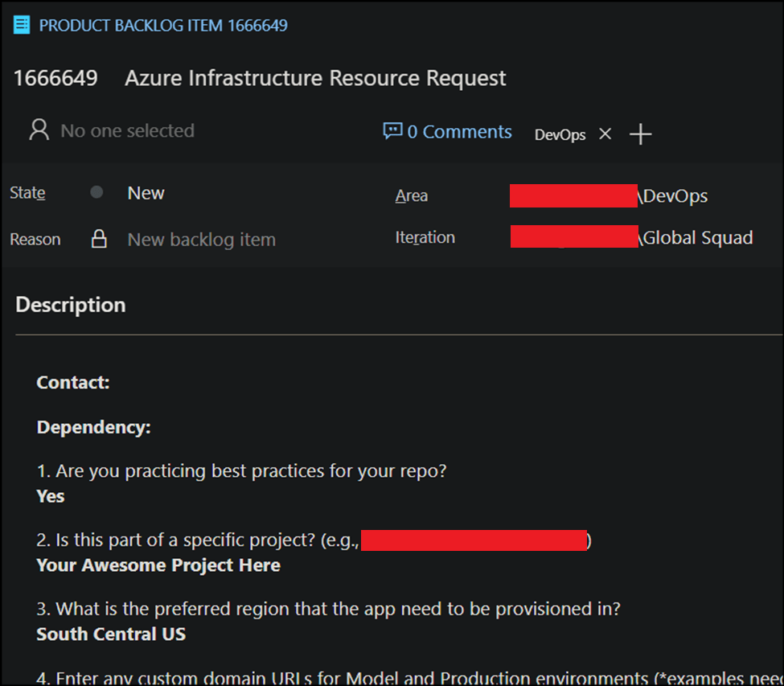The height and width of the screenshot is (686, 784).
Task: Click the South Central US answer text
Action: point(111,634)
